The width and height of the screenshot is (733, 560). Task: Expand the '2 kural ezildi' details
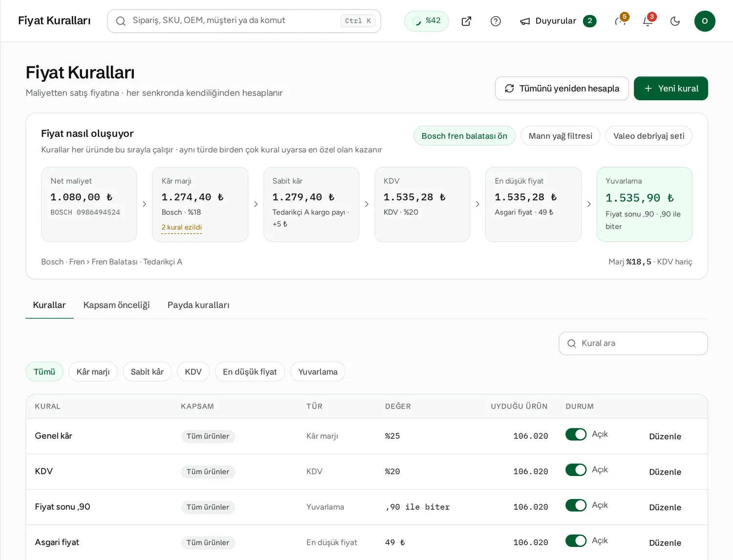(181, 227)
